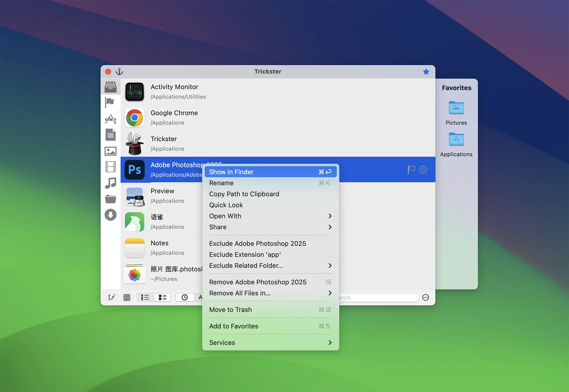Select the Documents filter sidebar icon
569x392 pixels.
(110, 135)
